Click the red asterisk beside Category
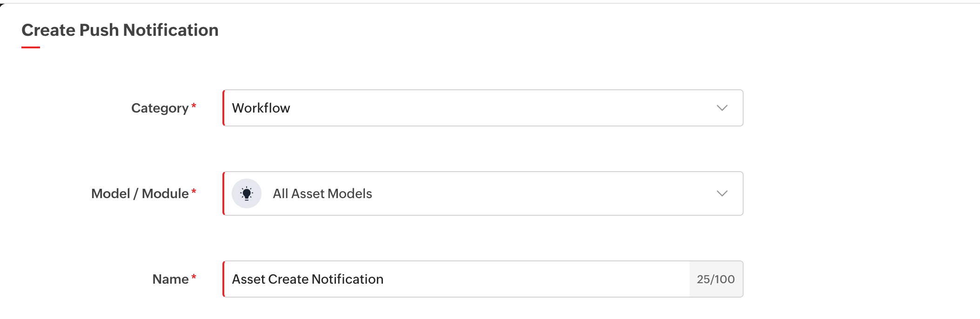 194,106
